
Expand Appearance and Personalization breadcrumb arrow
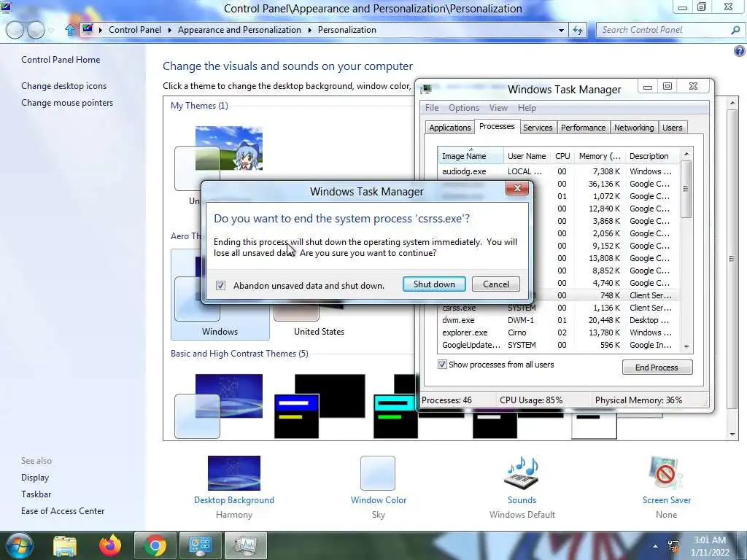pos(309,30)
